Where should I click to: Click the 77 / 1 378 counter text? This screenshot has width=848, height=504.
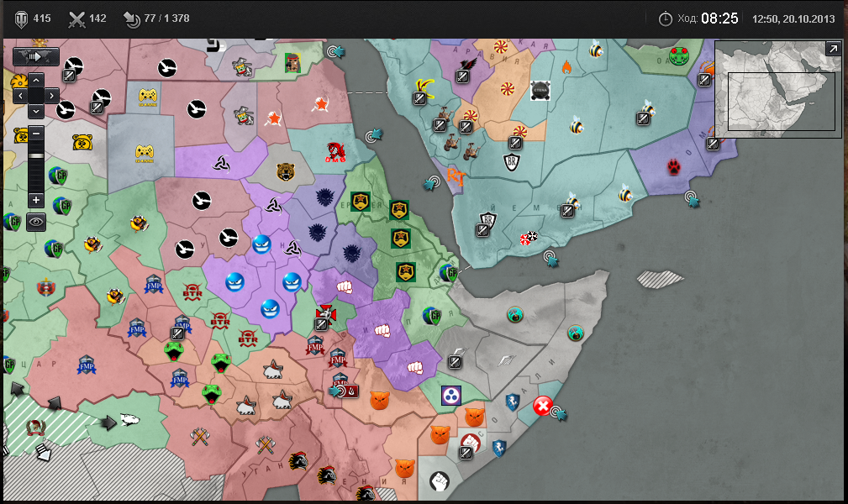166,18
